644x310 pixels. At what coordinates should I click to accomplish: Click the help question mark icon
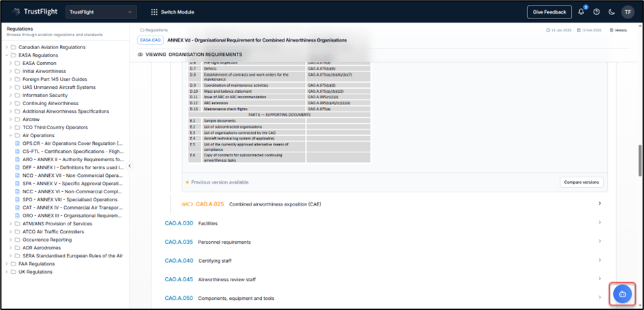596,12
